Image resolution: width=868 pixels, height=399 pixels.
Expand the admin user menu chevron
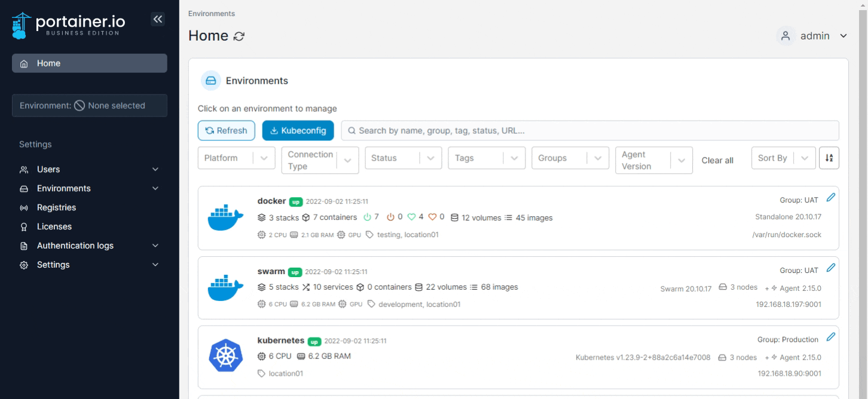(843, 36)
